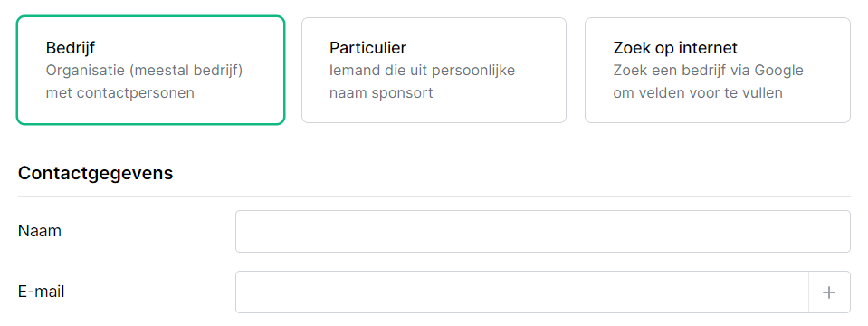Choose the Particulier sponsor type card
868x326 pixels.
434,70
